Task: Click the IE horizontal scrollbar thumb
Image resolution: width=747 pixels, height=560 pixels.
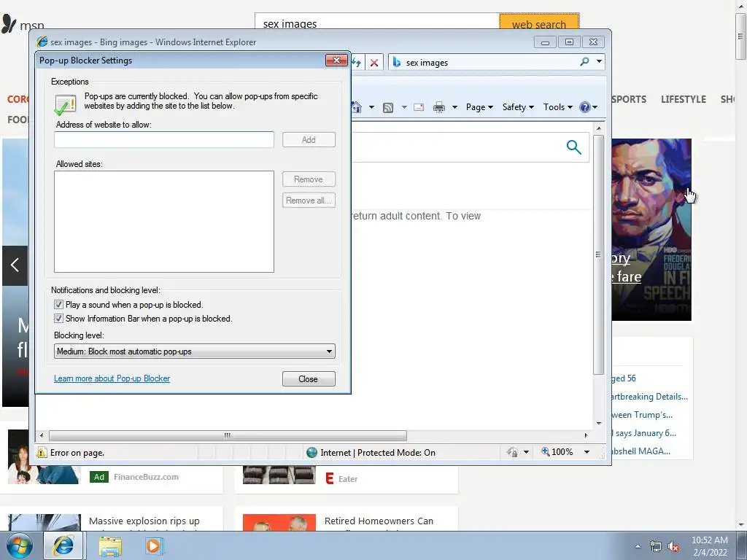Action: coord(228,435)
